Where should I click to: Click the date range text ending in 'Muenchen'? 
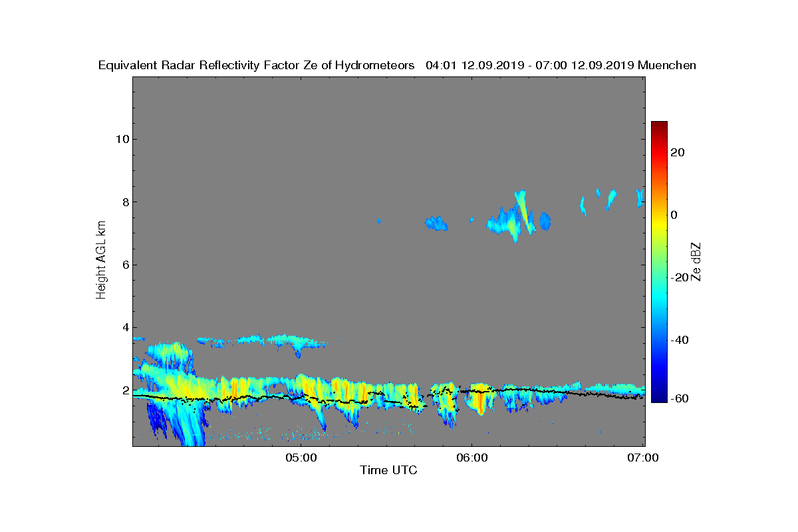click(x=561, y=65)
